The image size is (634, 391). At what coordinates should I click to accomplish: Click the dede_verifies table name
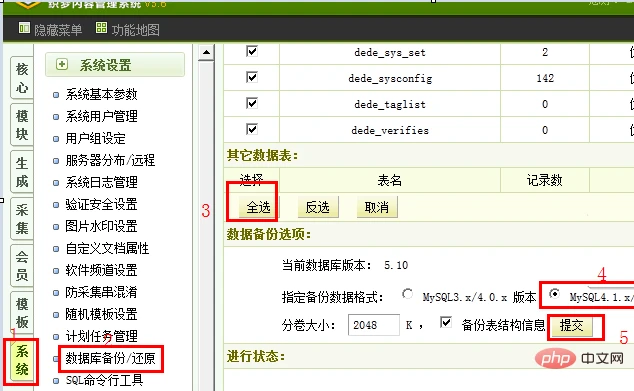390,130
